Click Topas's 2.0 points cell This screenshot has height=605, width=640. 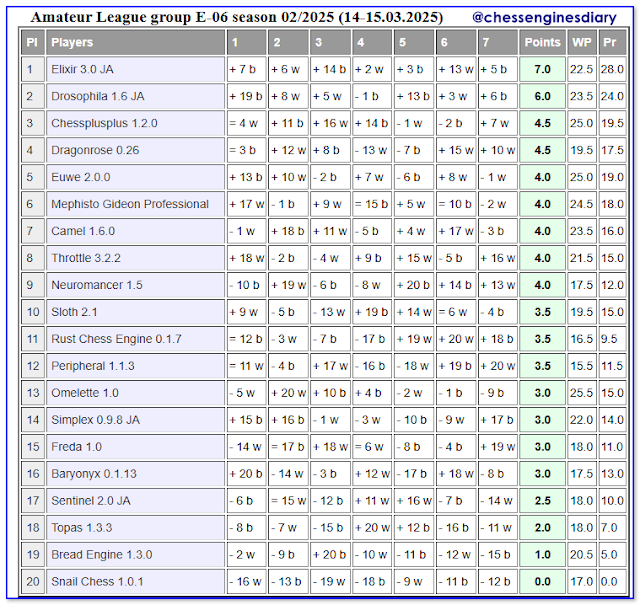tap(542, 527)
